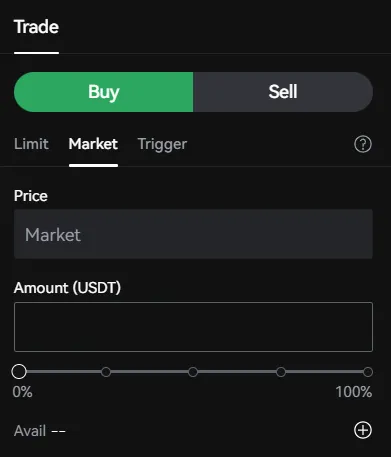Open the order type help icon

(x=363, y=144)
